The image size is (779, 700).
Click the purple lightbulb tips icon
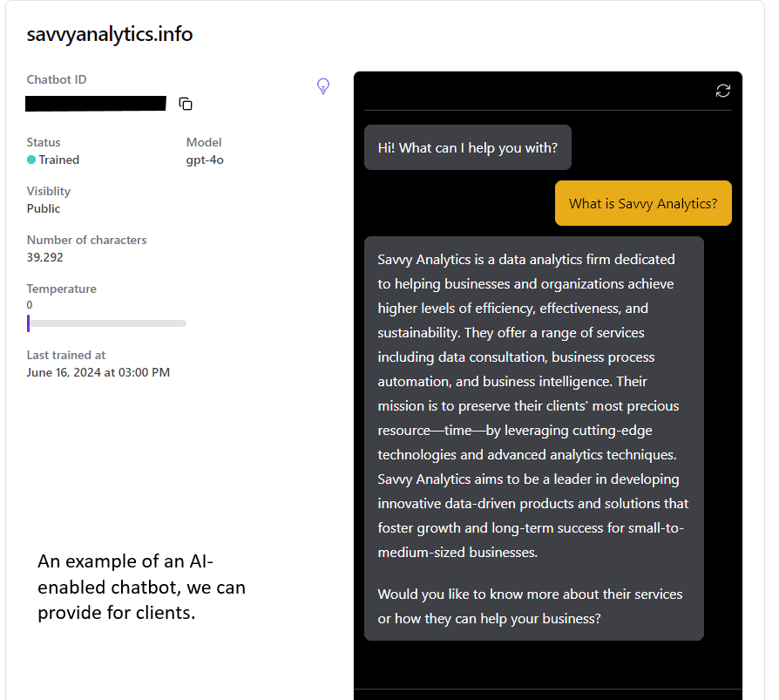point(323,86)
